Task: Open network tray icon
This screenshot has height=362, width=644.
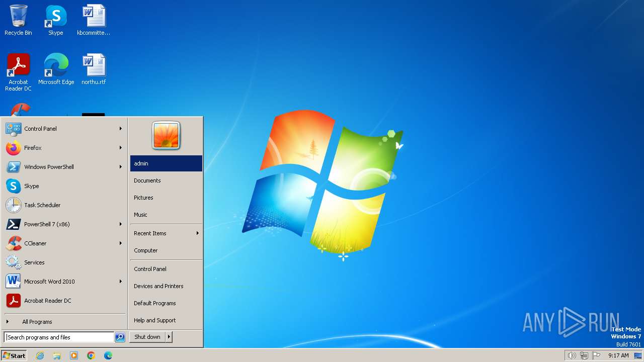Action: click(584, 355)
